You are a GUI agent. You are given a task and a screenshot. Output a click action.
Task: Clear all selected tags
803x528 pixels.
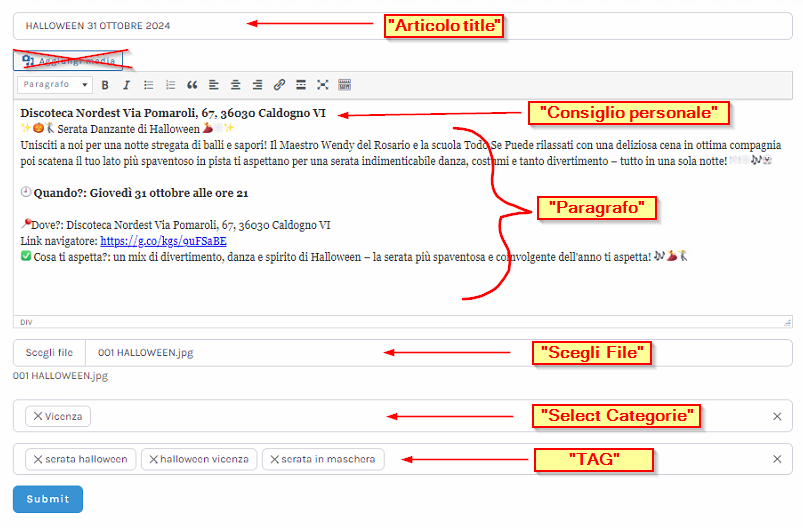click(x=777, y=459)
